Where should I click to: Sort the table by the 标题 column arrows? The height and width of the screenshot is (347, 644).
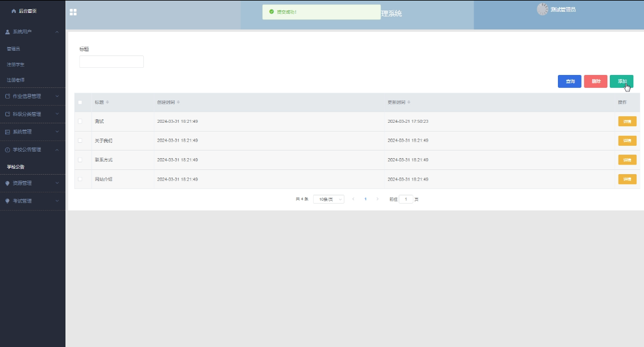(x=107, y=102)
